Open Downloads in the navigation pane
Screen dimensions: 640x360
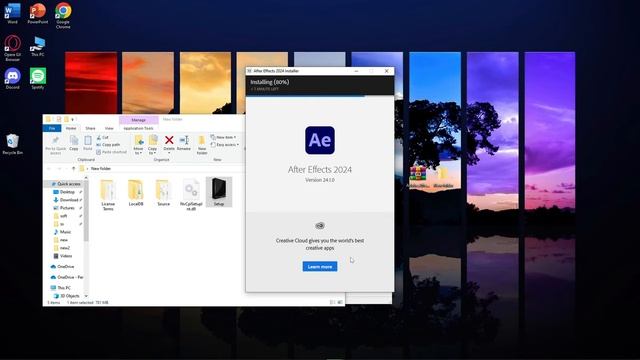point(68,200)
